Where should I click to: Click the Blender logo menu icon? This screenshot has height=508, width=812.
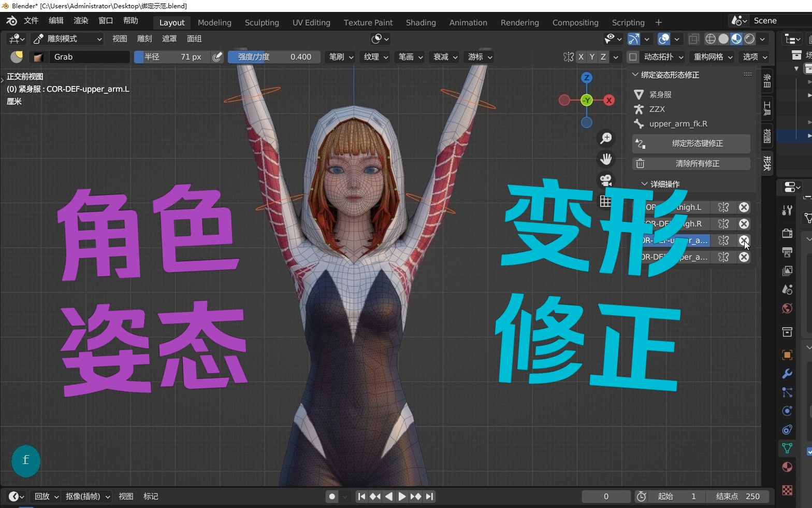[11, 21]
